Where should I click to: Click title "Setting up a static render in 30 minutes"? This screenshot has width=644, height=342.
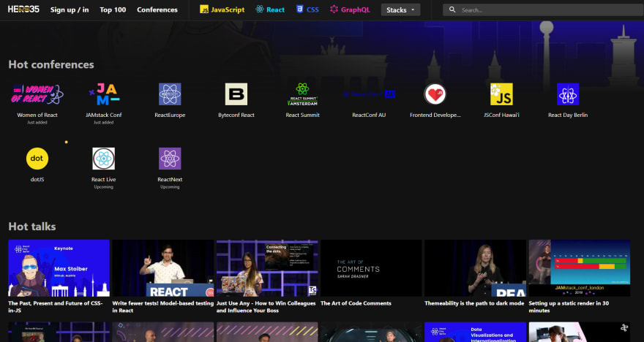click(569, 307)
